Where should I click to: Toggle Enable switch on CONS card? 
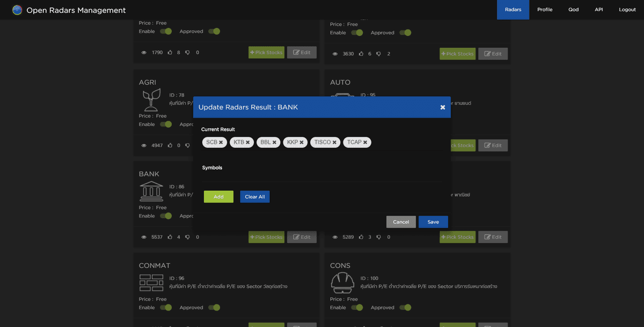(357, 308)
